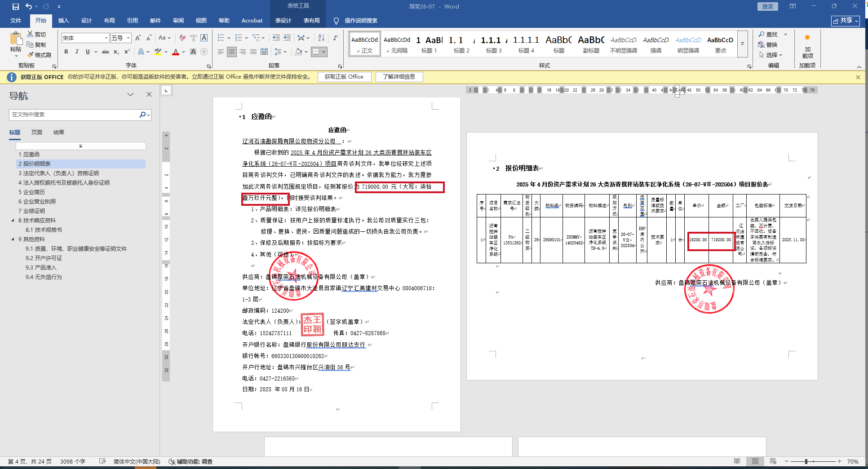Viewport: 868px width, 469px height.
Task: Open navigation pane options chevron
Action: click(130, 94)
